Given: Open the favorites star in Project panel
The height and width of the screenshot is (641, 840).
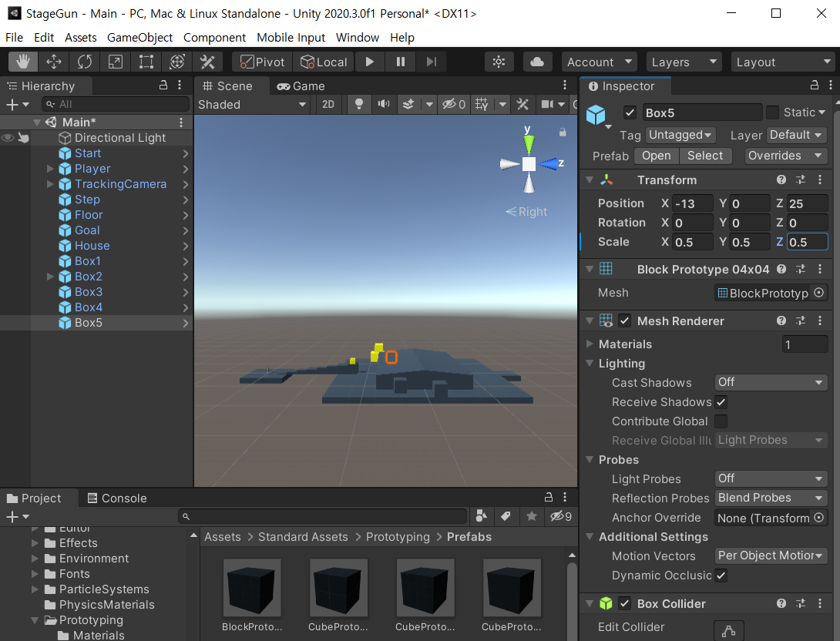Looking at the screenshot, I should [x=532, y=515].
